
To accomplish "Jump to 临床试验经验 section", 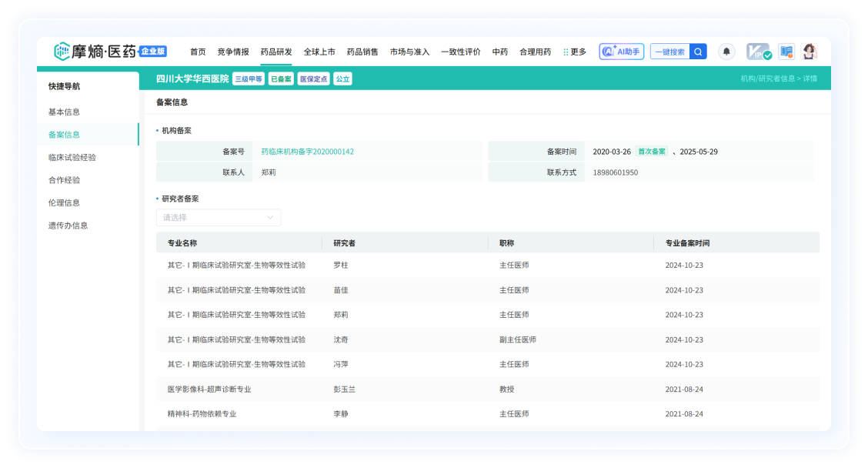I will pyautogui.click(x=72, y=157).
